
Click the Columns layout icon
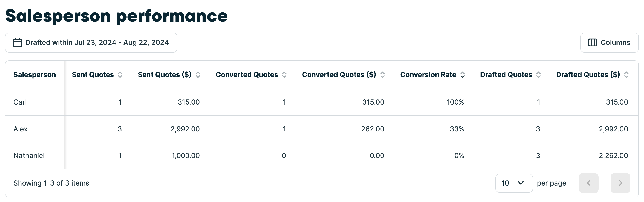coord(592,43)
